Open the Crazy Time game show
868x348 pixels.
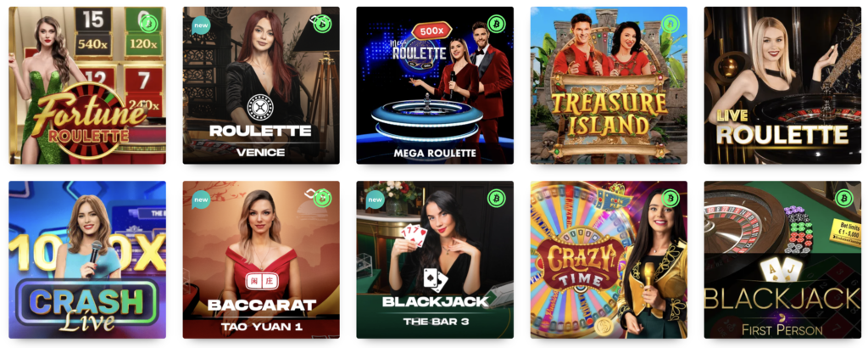point(609,260)
